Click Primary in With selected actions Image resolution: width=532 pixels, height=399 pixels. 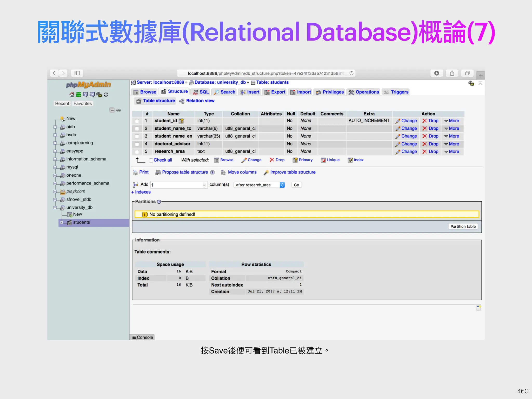(x=303, y=160)
